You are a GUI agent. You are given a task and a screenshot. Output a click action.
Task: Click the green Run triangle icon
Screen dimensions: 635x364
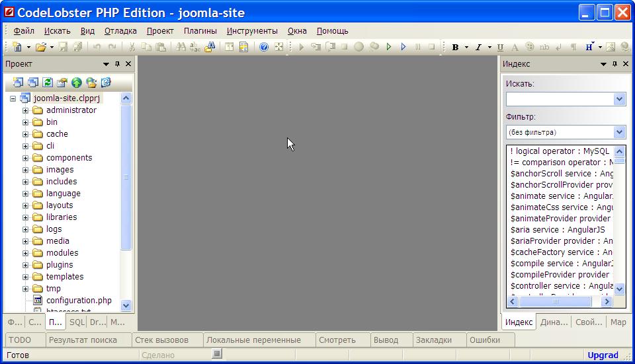click(x=389, y=47)
